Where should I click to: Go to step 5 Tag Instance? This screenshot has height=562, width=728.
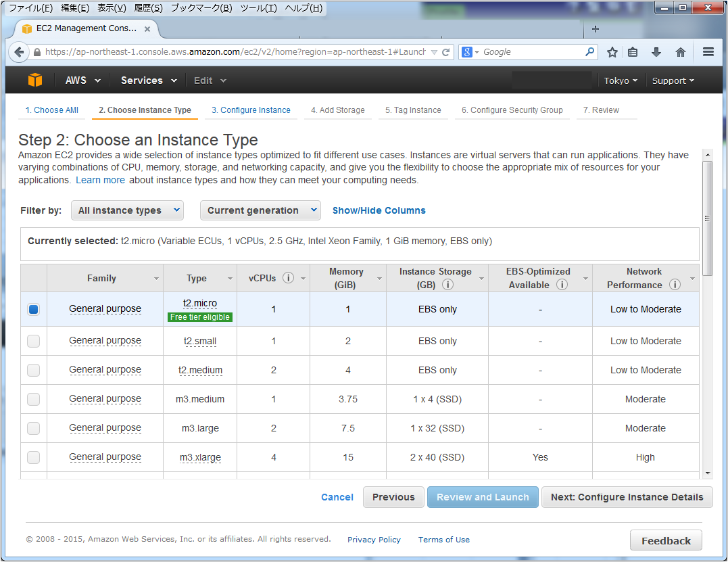(413, 110)
